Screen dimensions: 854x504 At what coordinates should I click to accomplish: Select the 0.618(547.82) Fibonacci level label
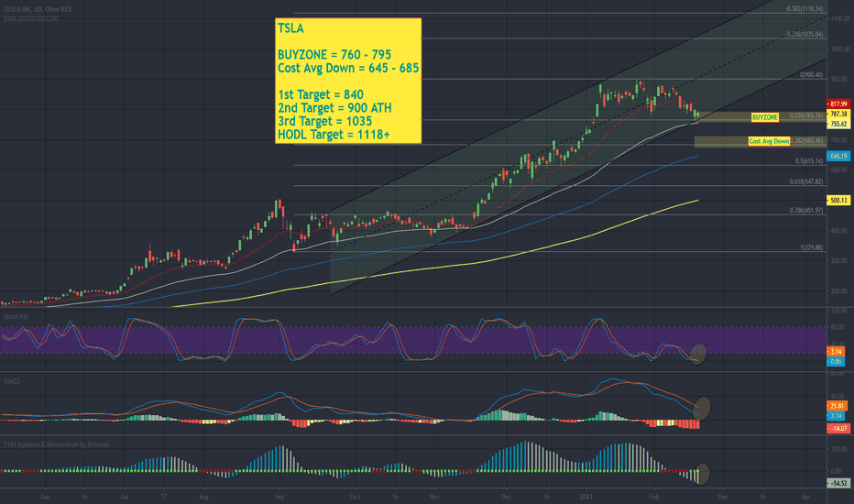[806, 182]
